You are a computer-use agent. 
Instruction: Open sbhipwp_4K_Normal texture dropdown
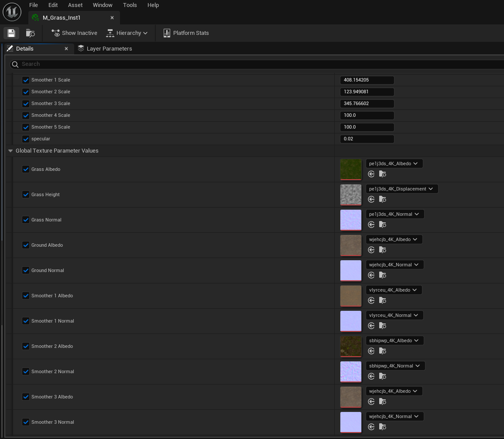click(395, 366)
